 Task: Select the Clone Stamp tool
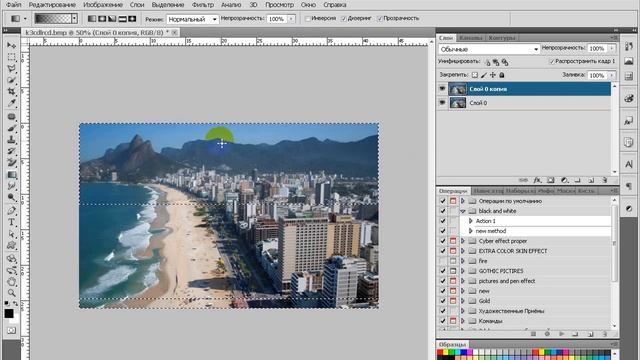click(x=11, y=140)
